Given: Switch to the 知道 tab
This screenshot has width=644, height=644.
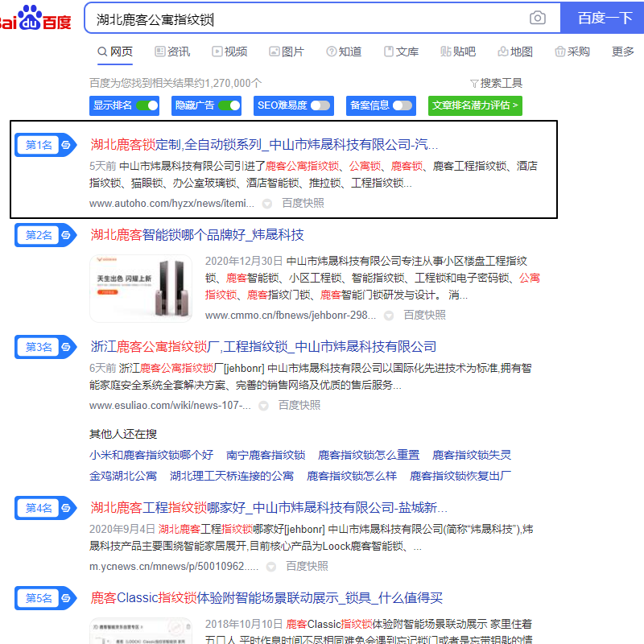Looking at the screenshot, I should pos(344,52).
